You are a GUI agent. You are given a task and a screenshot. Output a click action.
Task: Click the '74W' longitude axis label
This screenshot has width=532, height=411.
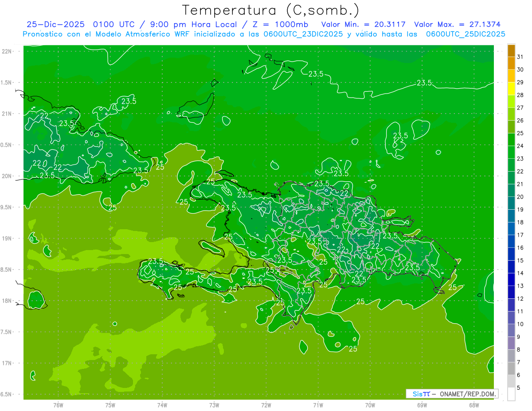point(162,405)
